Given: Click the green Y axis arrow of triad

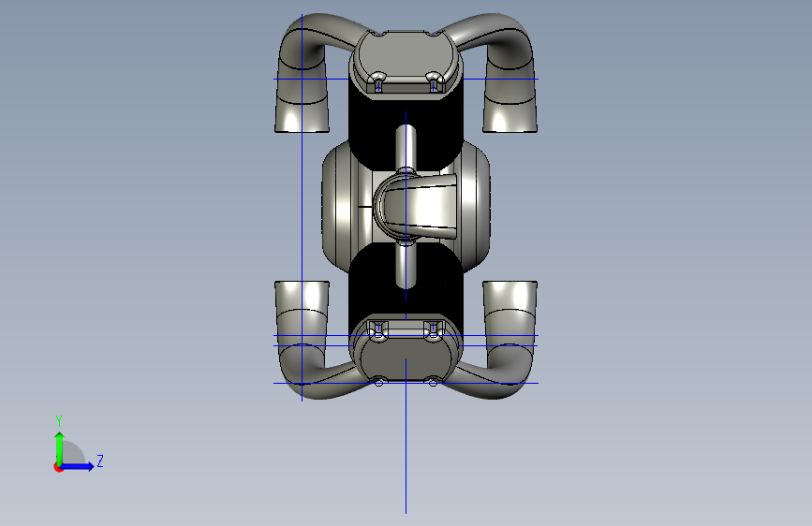Looking at the screenshot, I should (60, 447).
